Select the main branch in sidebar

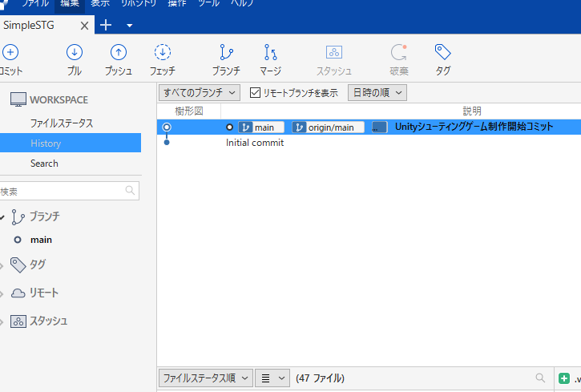pos(41,240)
